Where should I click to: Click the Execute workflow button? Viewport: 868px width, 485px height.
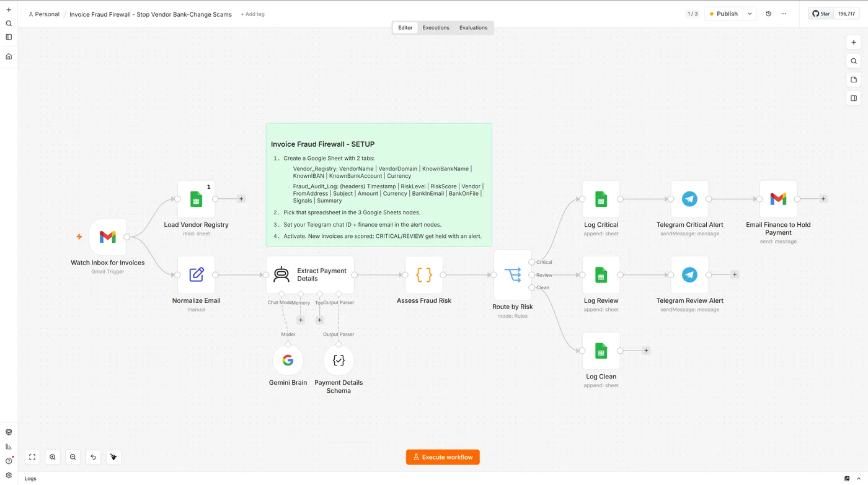(443, 457)
